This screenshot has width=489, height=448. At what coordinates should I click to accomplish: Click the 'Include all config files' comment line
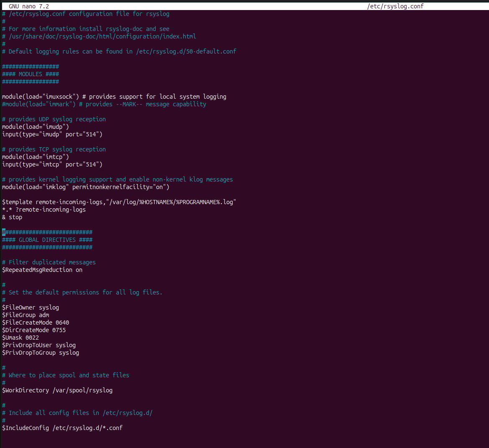click(77, 413)
